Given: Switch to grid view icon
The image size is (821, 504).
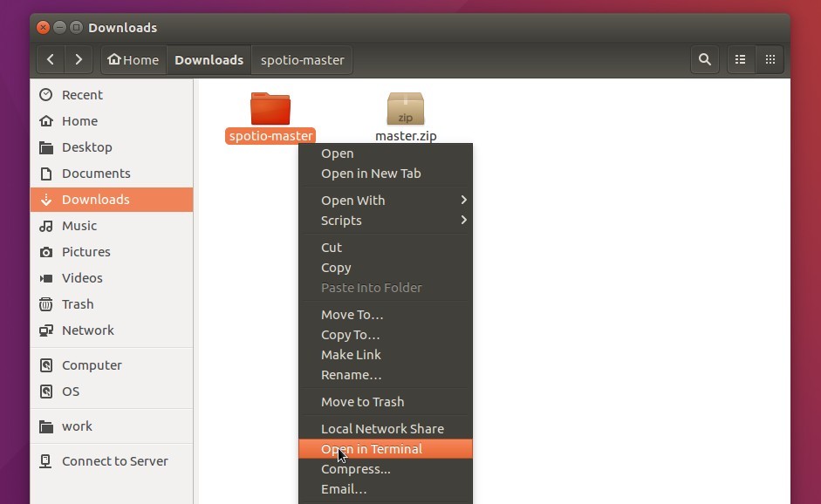Looking at the screenshot, I should 770,59.
